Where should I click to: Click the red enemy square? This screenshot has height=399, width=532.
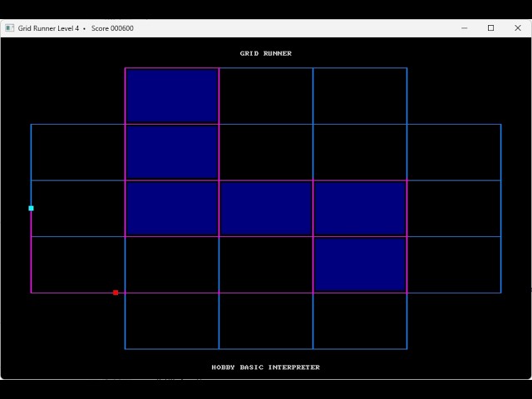(x=116, y=293)
